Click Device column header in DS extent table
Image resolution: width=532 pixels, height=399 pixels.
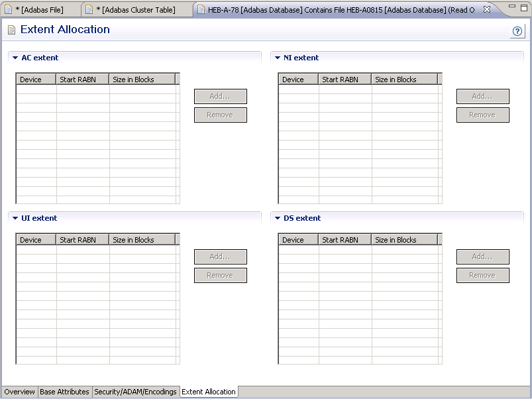pyautogui.click(x=298, y=240)
